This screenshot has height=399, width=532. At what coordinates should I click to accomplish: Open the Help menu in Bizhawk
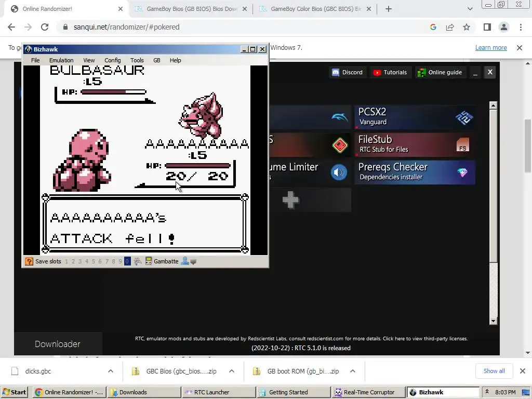175,60
